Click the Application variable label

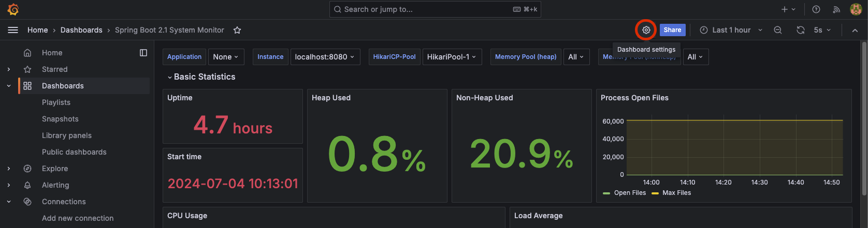[x=184, y=57]
